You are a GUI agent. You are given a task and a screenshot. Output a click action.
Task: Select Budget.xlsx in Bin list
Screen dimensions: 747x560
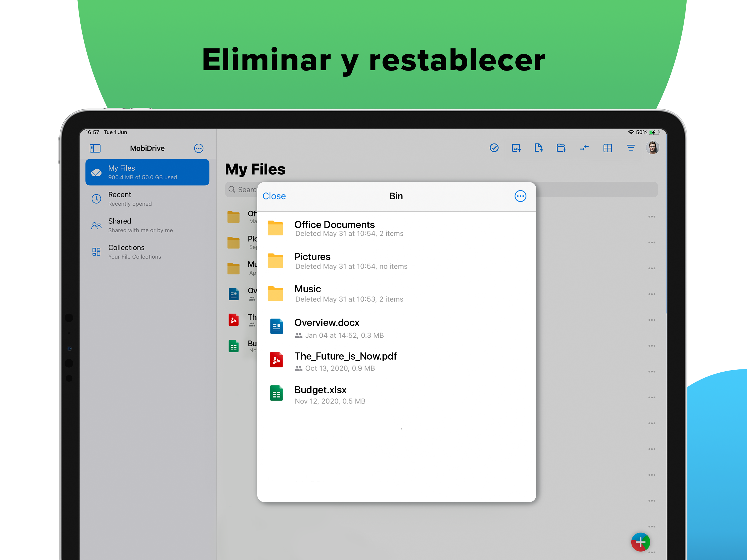[320, 394]
